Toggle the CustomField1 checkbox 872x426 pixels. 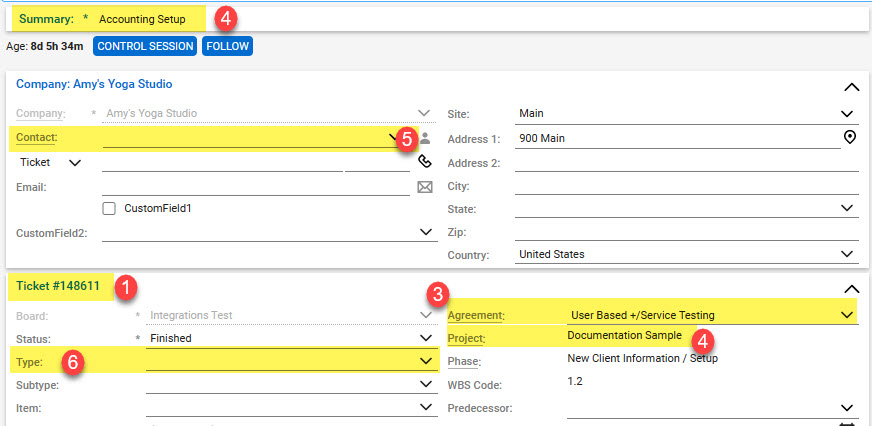109,209
